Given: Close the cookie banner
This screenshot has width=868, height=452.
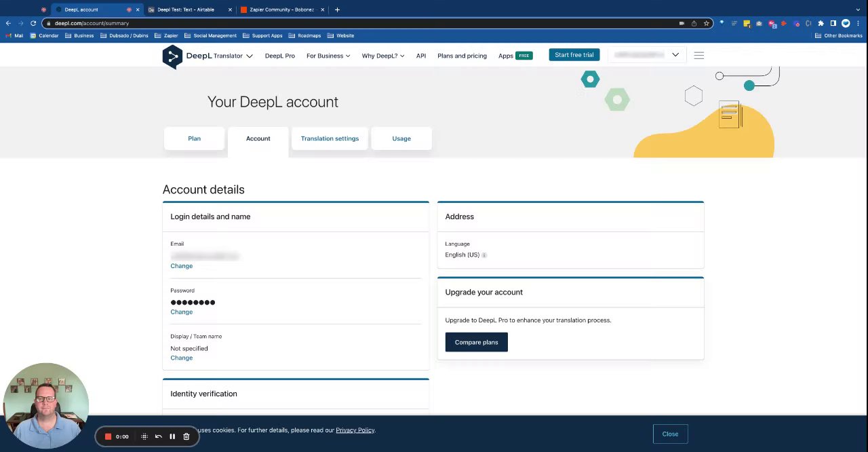Looking at the screenshot, I should [x=670, y=434].
